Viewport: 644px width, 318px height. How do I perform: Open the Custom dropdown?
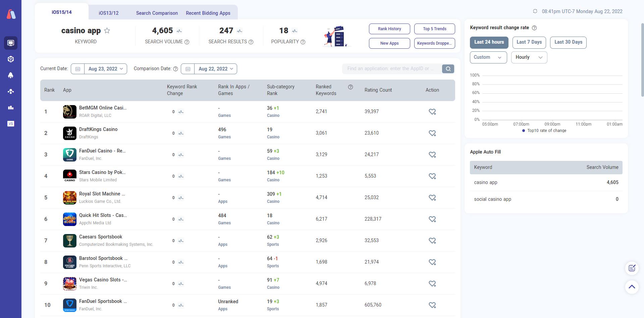pyautogui.click(x=488, y=57)
